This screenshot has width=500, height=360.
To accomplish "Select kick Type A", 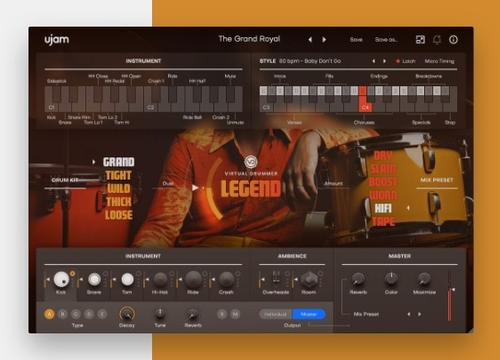I will coord(49,314).
